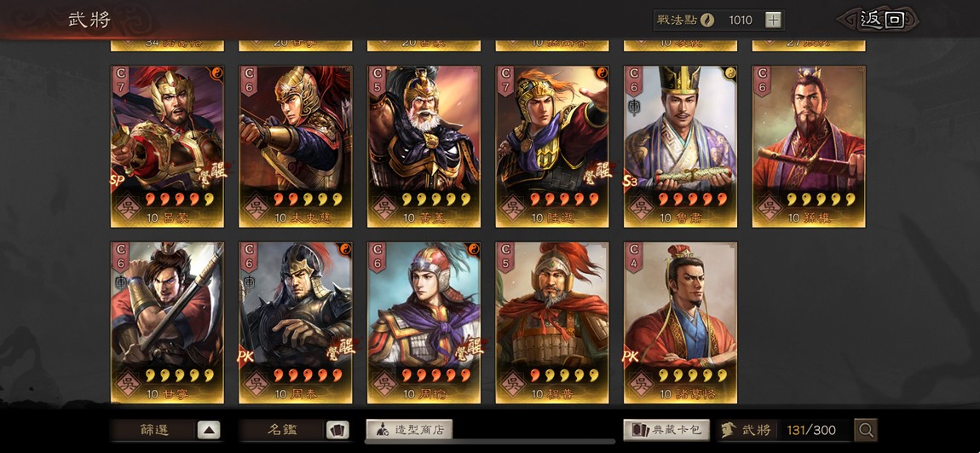Select the 孫權 general card
Viewport: 980px width, 453px height.
809,147
